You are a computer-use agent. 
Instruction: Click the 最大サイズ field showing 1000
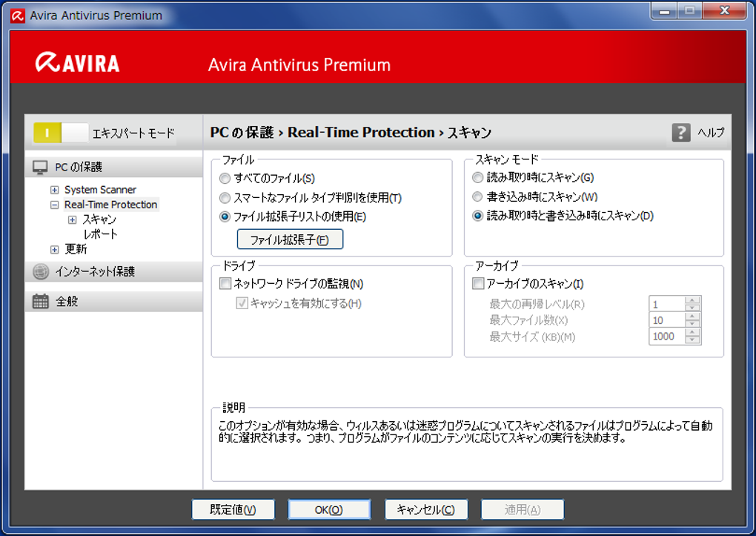[x=667, y=337]
